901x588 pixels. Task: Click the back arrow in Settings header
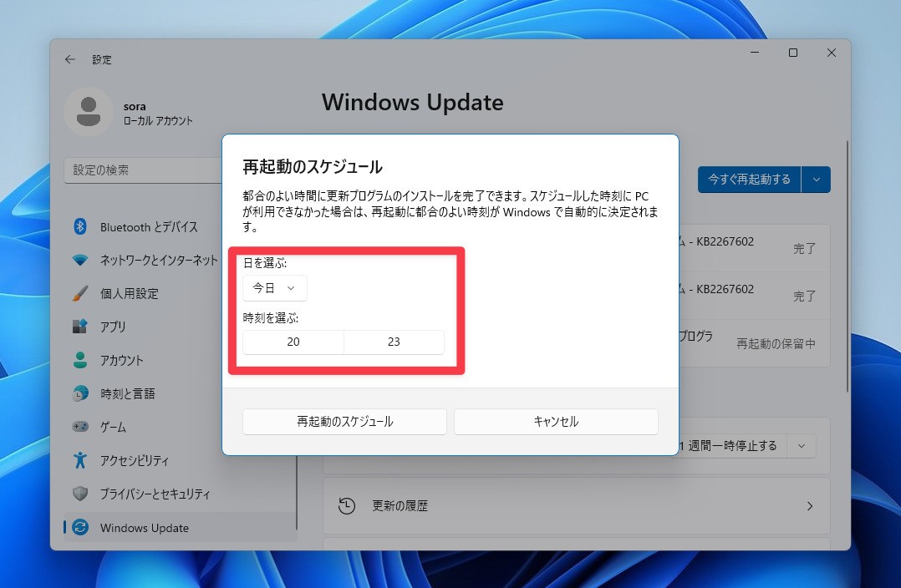coord(70,59)
